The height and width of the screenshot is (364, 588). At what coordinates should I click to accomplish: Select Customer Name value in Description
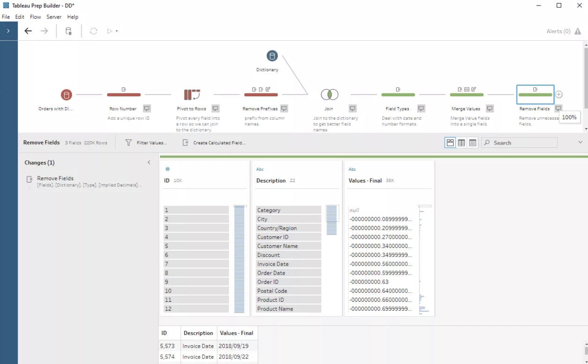tap(289, 246)
